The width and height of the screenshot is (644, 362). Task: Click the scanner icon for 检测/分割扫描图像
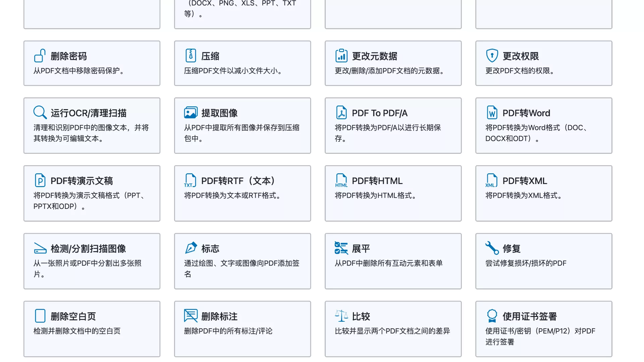[x=40, y=248]
